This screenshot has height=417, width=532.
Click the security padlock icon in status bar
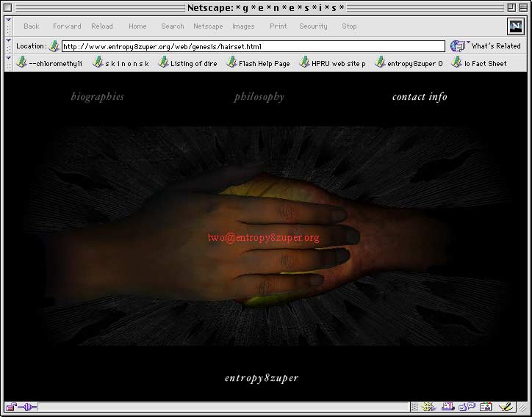[x=12, y=407]
